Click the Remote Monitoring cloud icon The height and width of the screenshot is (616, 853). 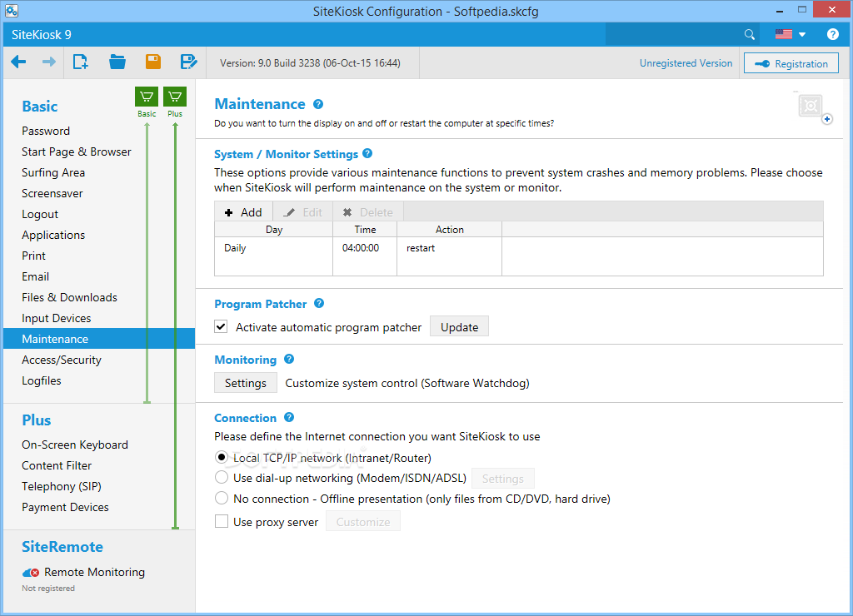[x=31, y=573]
